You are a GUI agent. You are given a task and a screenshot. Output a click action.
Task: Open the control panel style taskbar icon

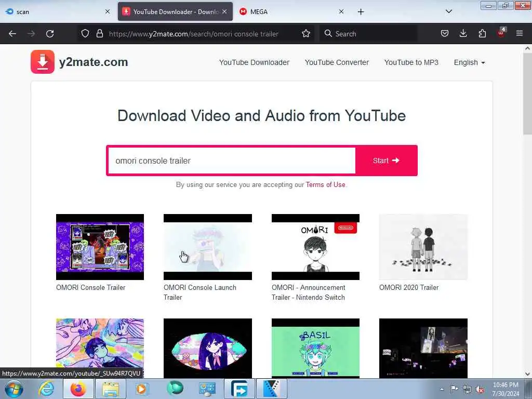tap(207, 389)
